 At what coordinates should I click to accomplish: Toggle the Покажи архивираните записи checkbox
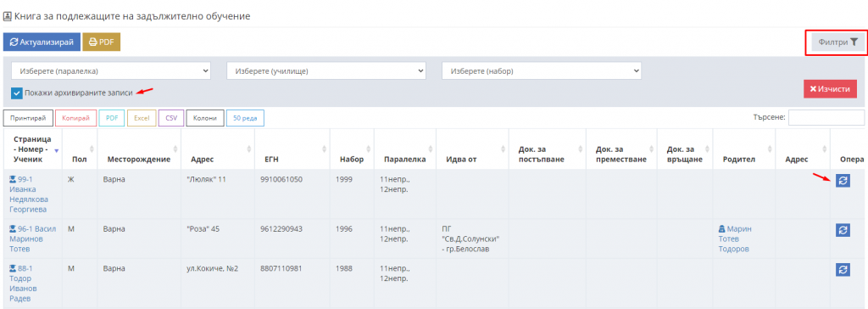17,93
